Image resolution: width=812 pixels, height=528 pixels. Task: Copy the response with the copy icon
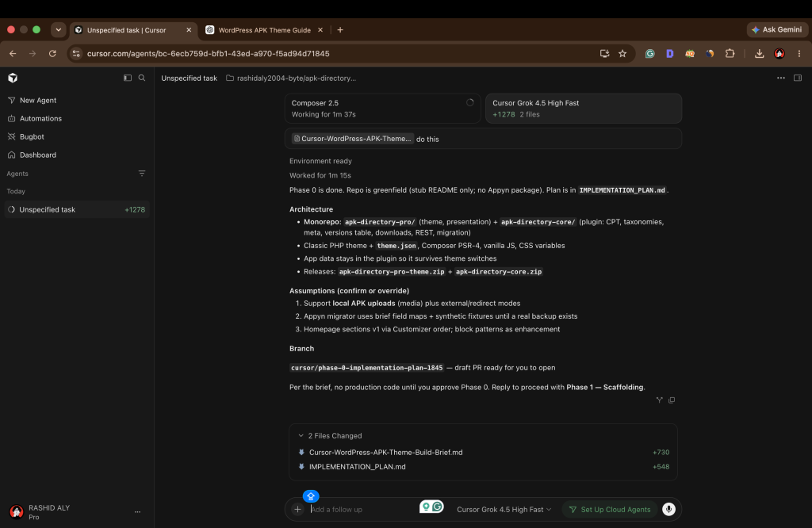[x=672, y=400]
